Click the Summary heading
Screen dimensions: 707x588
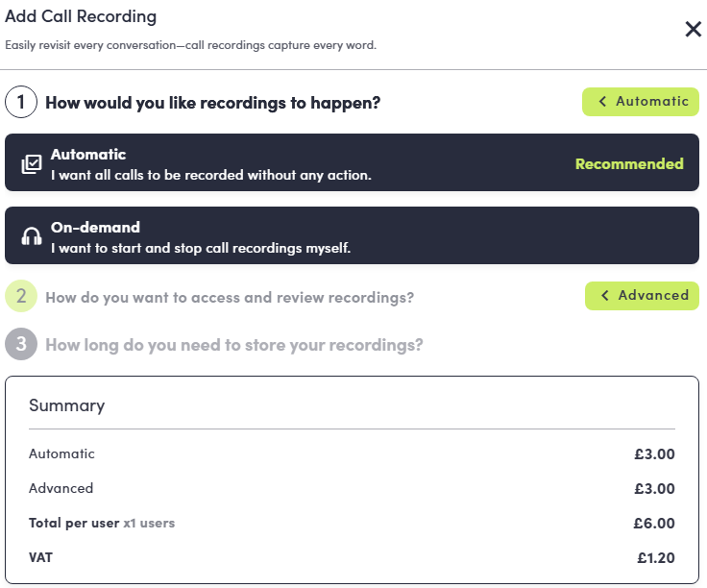[66, 405]
